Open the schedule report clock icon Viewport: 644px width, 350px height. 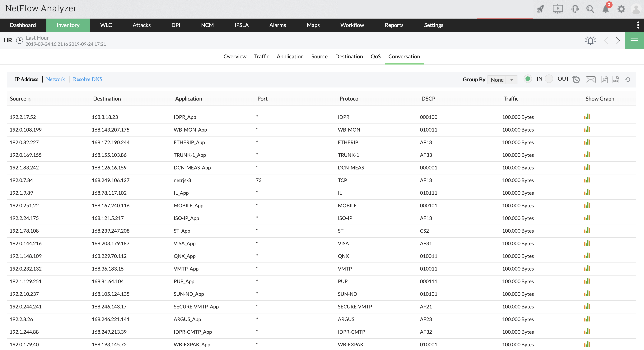point(576,80)
